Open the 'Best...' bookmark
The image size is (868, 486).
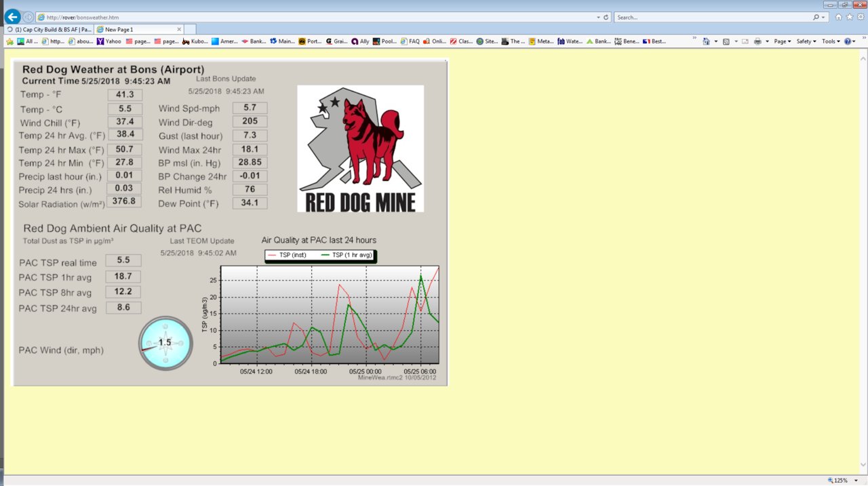(654, 41)
